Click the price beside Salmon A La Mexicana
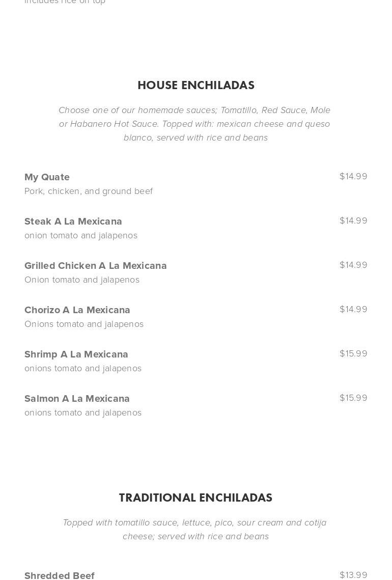 [x=353, y=398]
